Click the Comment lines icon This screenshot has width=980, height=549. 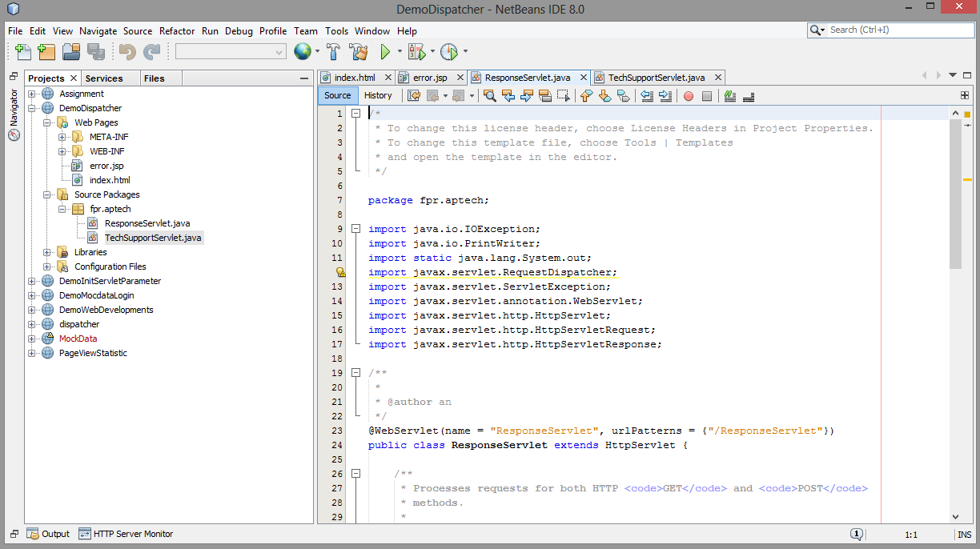(729, 96)
